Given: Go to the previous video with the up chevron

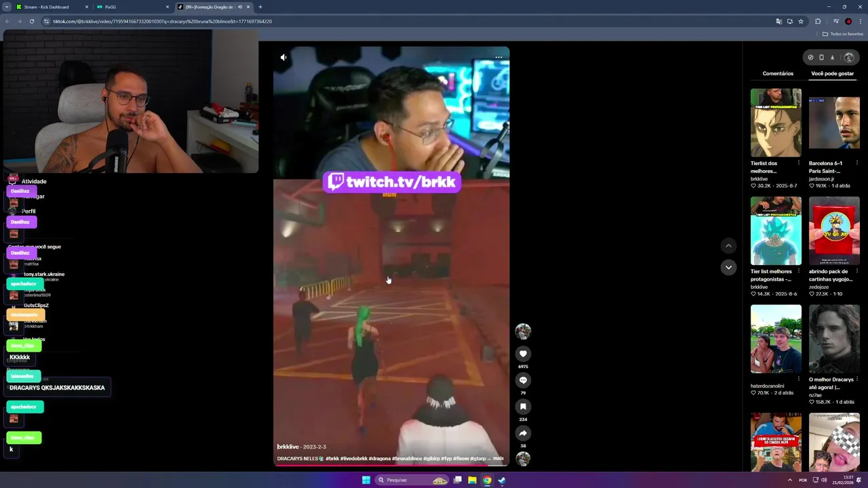Looking at the screenshot, I should pos(728,245).
